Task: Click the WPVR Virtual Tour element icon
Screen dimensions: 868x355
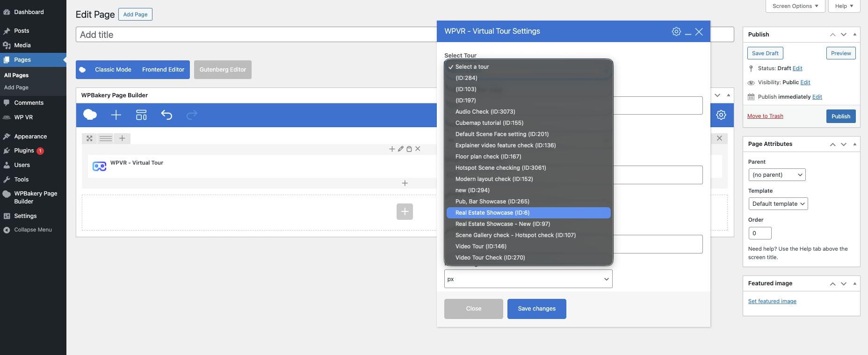Action: click(99, 166)
